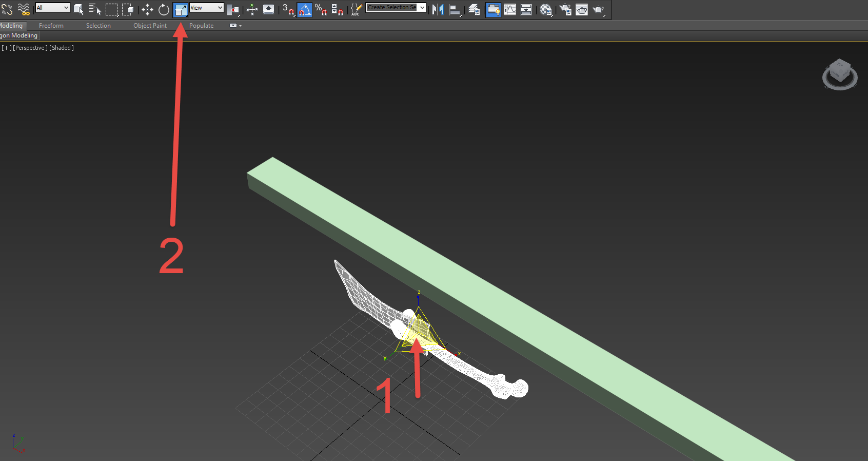Viewport: 868px width, 461px height.
Task: Open the Object Paint ribbon tab
Action: 150,26
